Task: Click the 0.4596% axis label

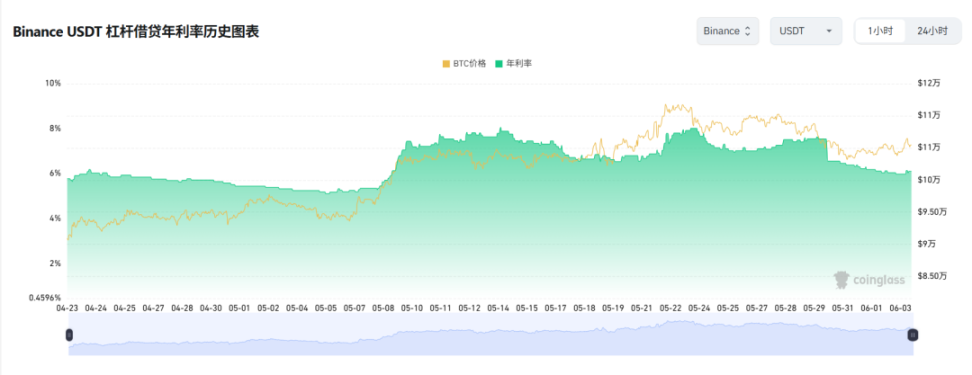Action: click(45, 297)
